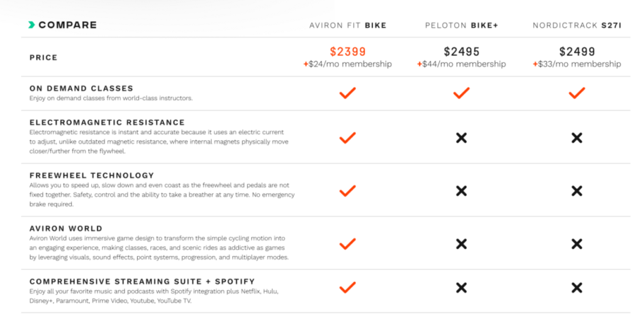
Task: Click NordicTrack X mark for Electromagnetic Resistance
Action: [577, 138]
